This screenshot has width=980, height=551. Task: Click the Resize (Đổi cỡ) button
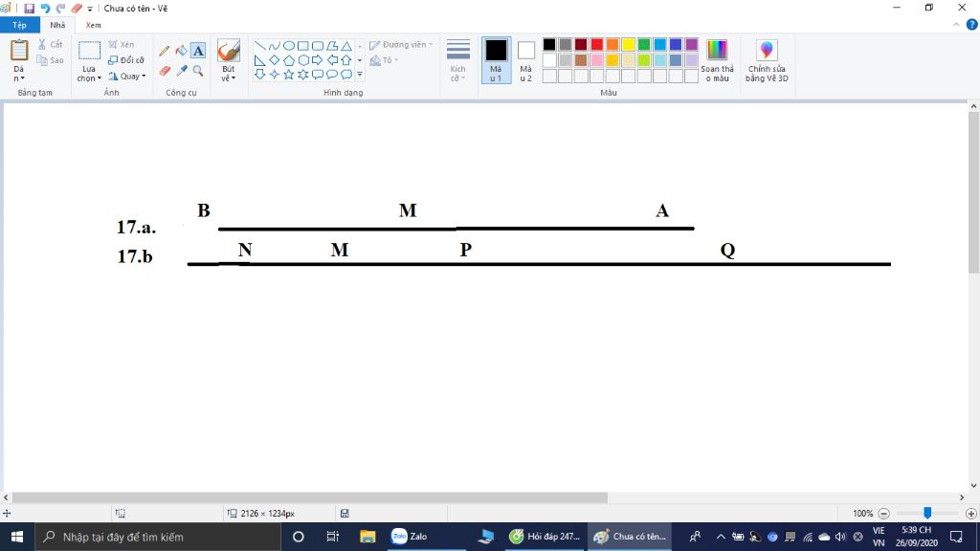(x=126, y=60)
